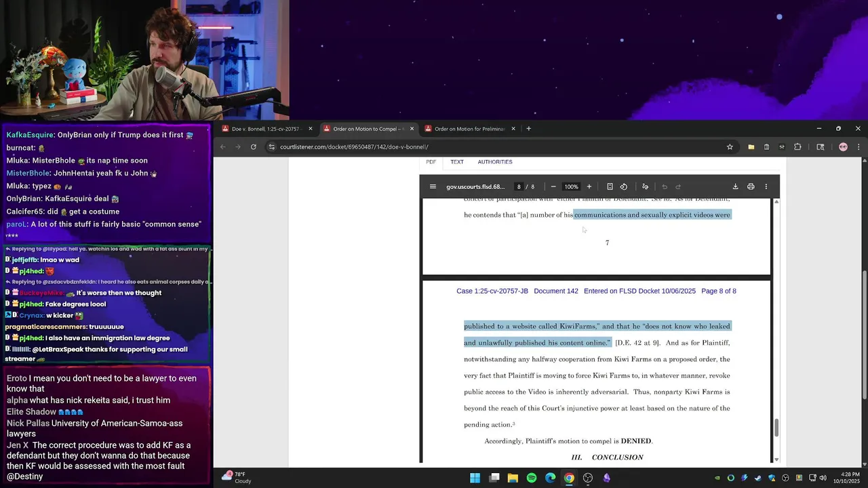Screen dimensions: 868x488
Task: Open the purple Obsidian taskbar icon
Action: (x=607, y=478)
